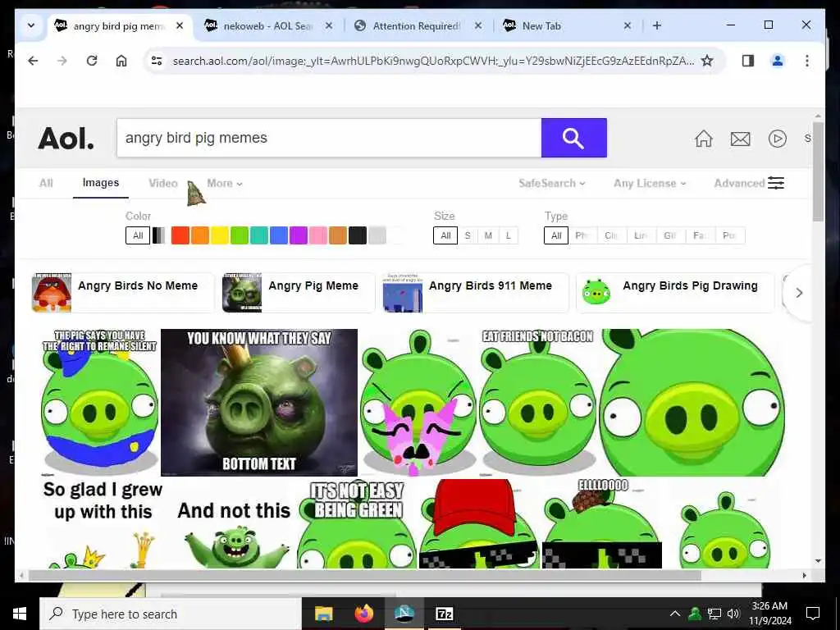Select the All size filter

pyautogui.click(x=445, y=235)
